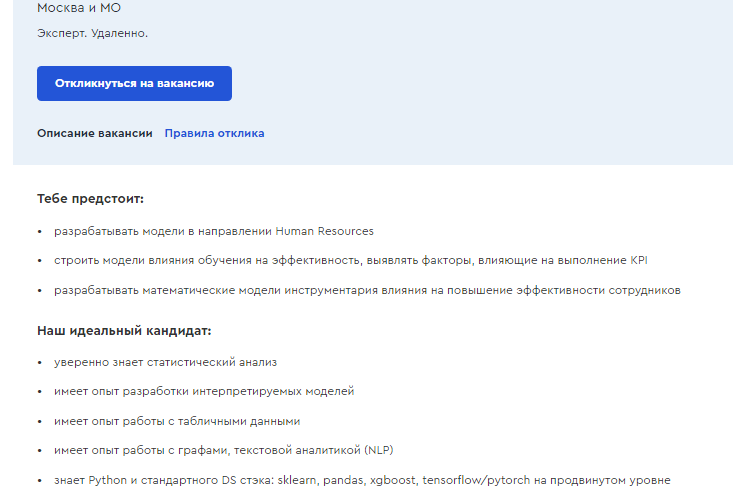Image resolution: width=733 pixels, height=489 pixels.
Task: Click the "tensorflow/pytorch" text
Action: pos(475,480)
